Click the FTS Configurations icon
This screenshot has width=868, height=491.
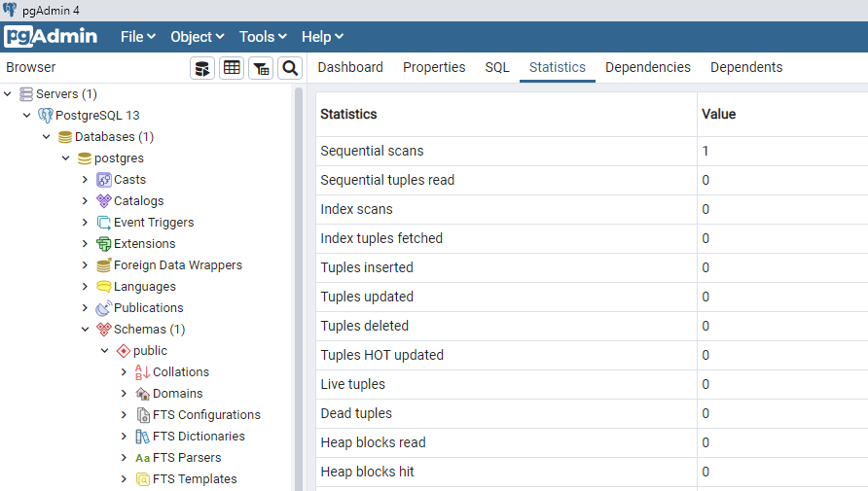[x=142, y=415]
